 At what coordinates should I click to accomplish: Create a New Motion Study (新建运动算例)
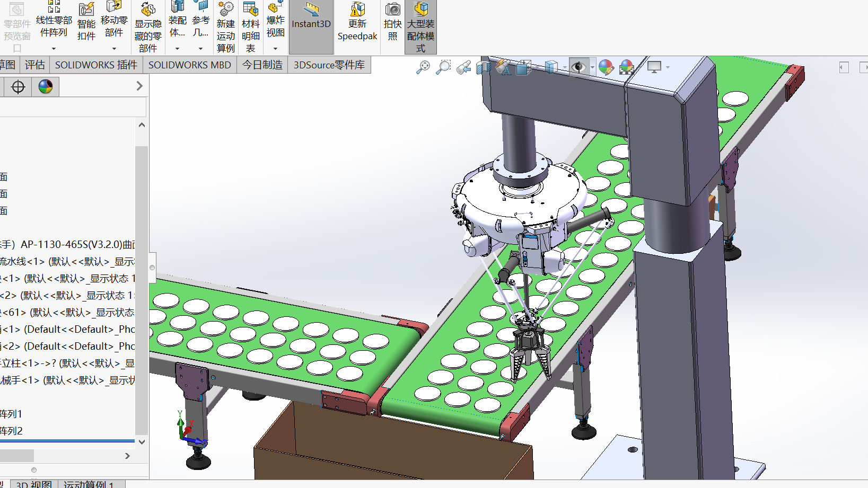tap(226, 27)
